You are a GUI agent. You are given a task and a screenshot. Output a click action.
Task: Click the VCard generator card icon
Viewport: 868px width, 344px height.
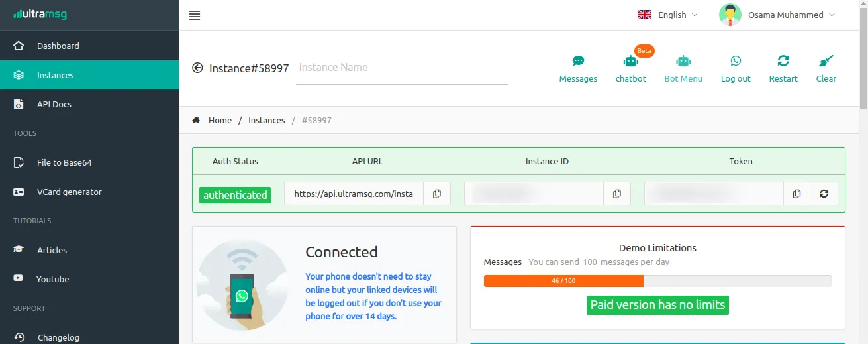coord(19,192)
